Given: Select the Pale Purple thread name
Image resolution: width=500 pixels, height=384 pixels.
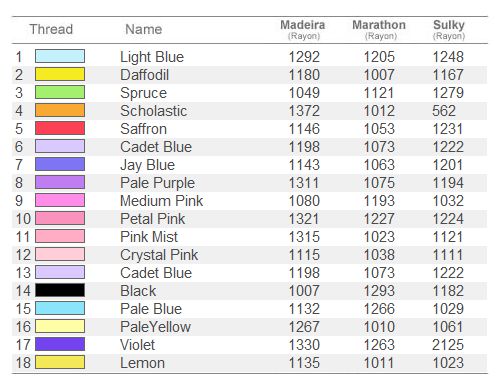Looking at the screenshot, I should (x=157, y=183).
